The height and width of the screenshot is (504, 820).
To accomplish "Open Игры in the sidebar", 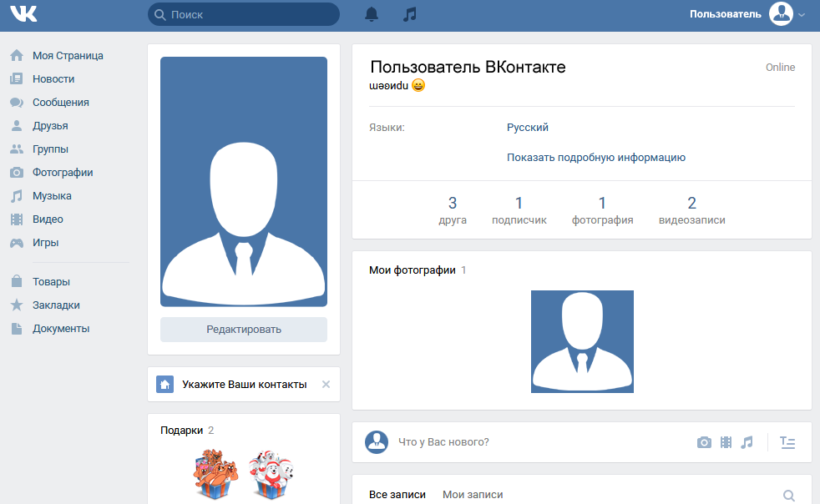I will click(45, 243).
